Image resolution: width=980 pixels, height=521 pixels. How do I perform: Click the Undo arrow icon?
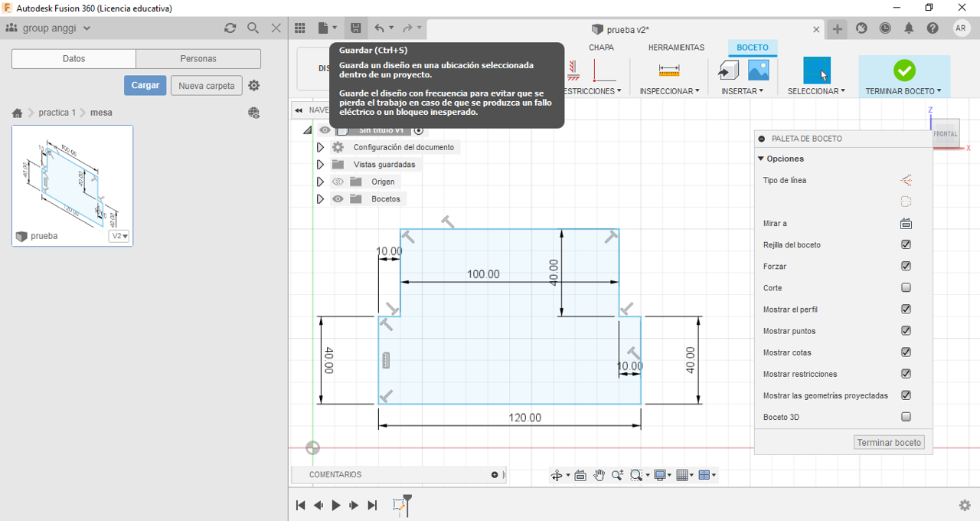click(380, 28)
